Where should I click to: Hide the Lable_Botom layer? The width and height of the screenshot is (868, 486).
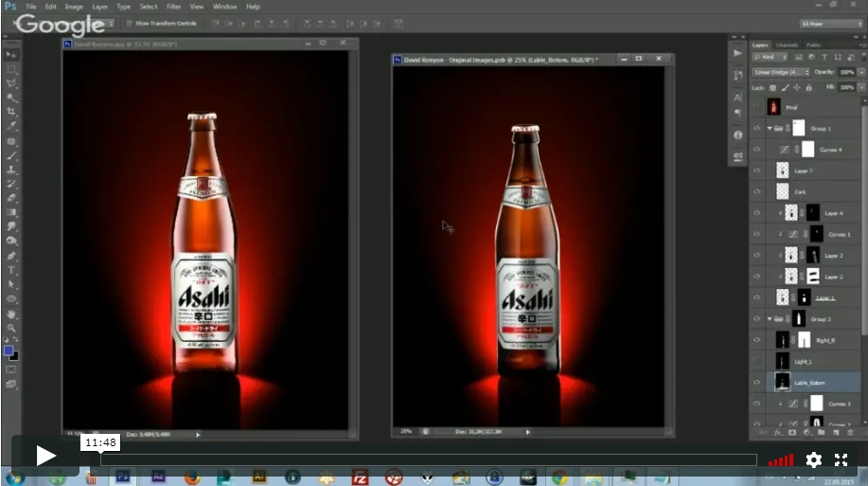[756, 383]
